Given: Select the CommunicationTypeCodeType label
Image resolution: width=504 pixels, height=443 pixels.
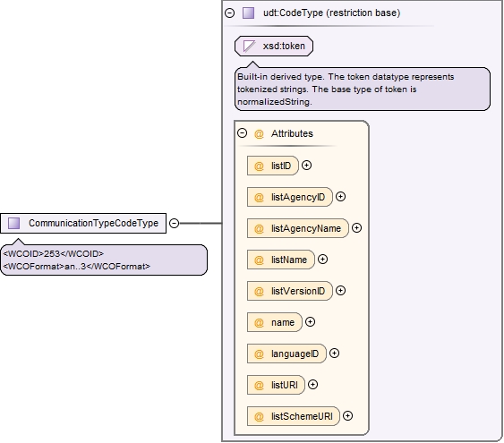Looking at the screenshot, I should click(93, 223).
